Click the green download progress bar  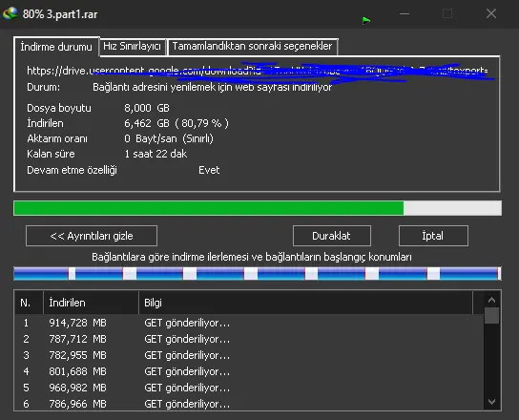tap(258, 208)
